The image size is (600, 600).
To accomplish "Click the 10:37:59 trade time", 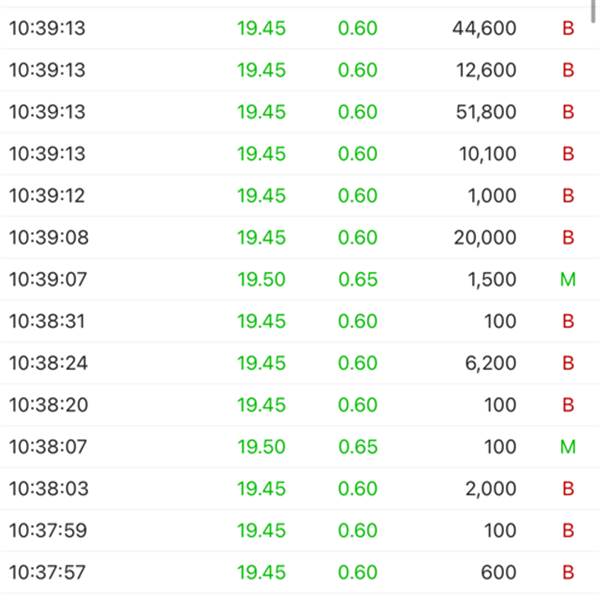I will pos(47,531).
